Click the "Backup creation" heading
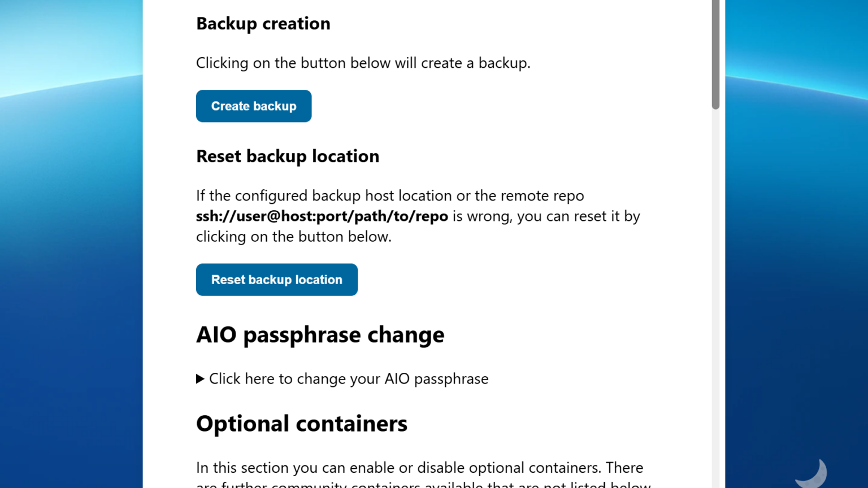 click(x=263, y=23)
